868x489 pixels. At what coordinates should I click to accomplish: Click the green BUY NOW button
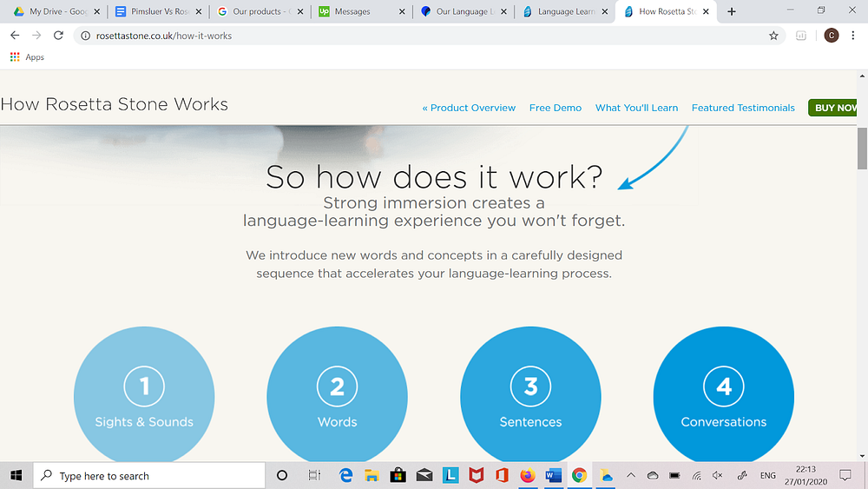[833, 108]
